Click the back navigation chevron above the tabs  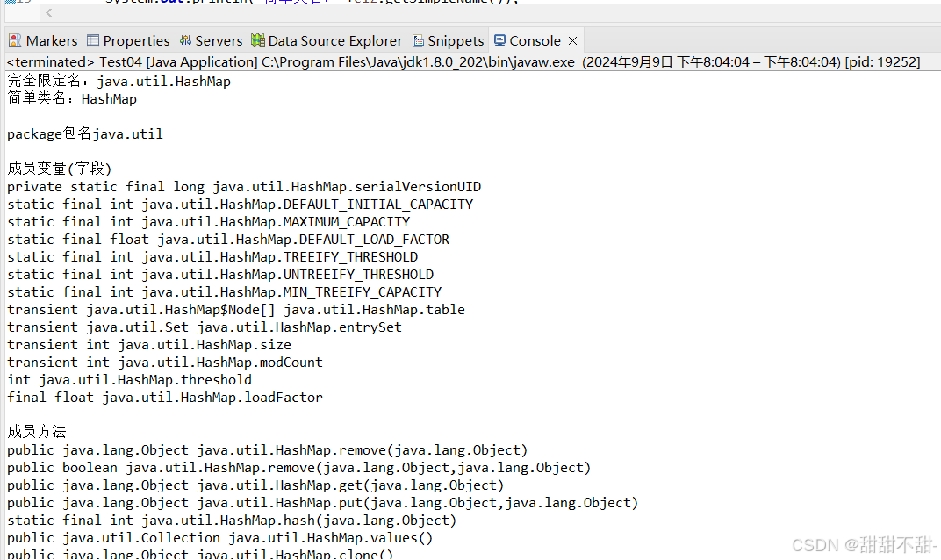pos(48,14)
